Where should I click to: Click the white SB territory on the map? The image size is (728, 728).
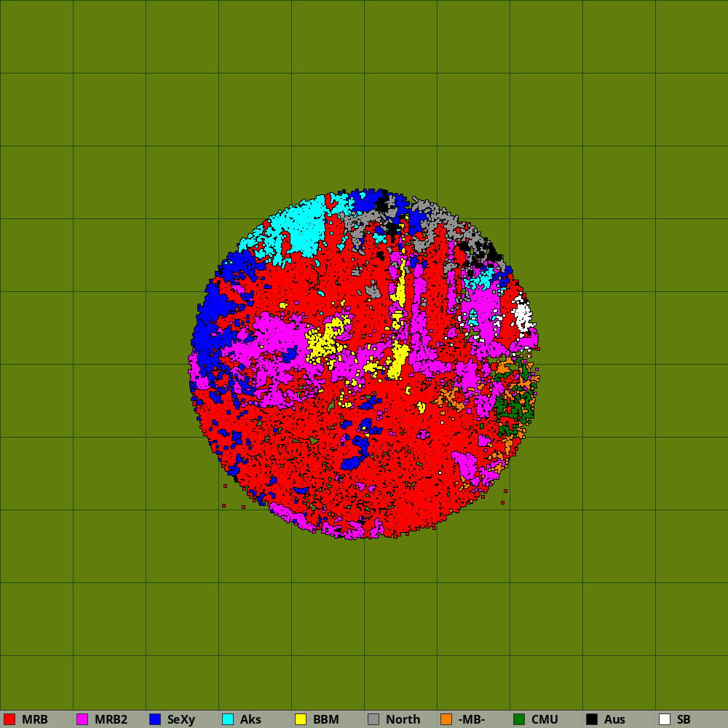coord(522,314)
